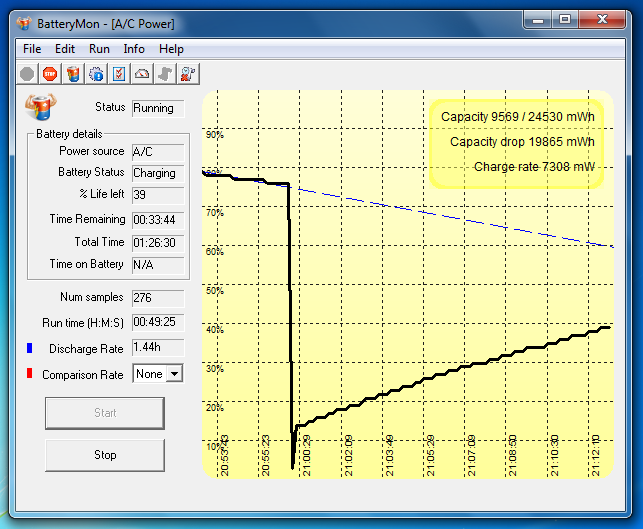Screen dimensions: 643x529
Task: Click the red STOP sign toolbar icon
Action: (x=50, y=74)
